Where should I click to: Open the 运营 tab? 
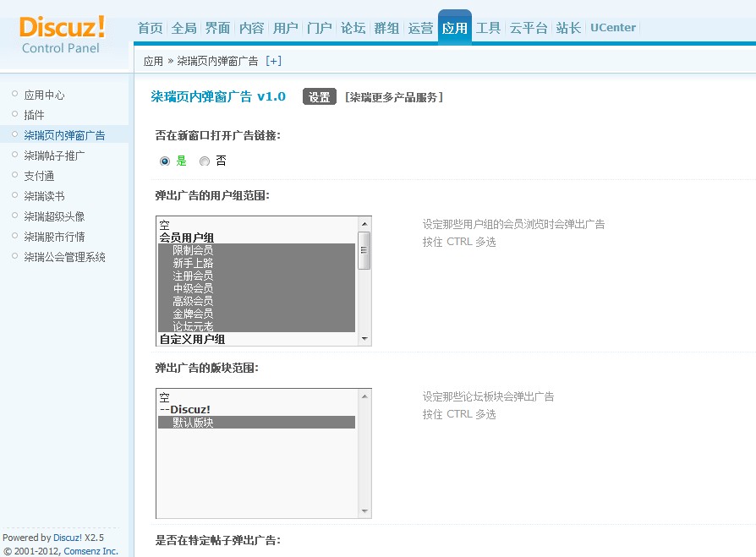tap(420, 28)
